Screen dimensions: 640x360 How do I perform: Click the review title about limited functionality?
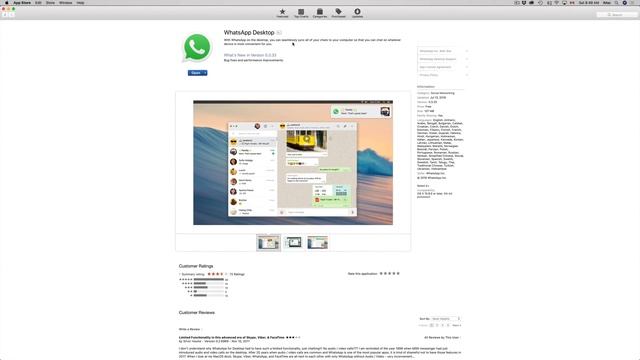tap(231, 338)
